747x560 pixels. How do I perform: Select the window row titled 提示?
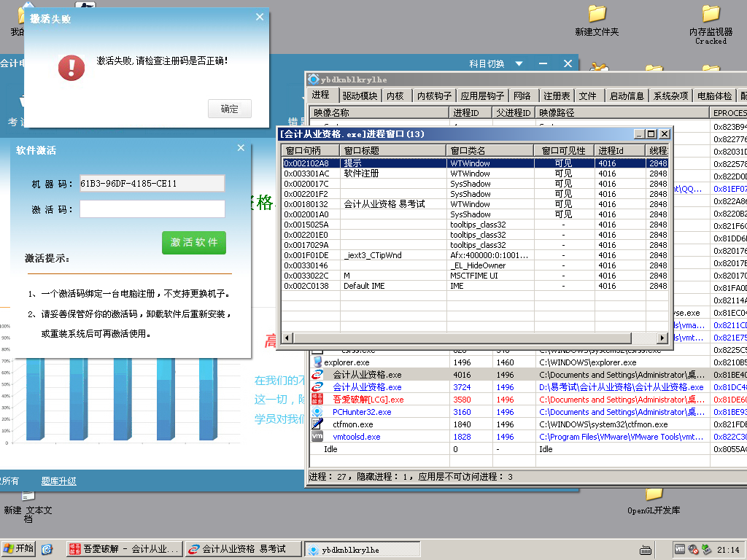tap(475, 163)
